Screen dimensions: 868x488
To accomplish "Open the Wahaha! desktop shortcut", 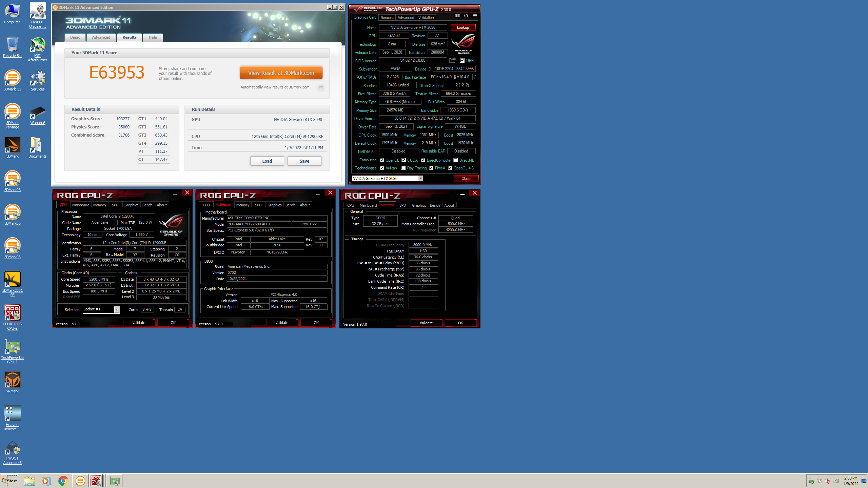I will coord(38,115).
